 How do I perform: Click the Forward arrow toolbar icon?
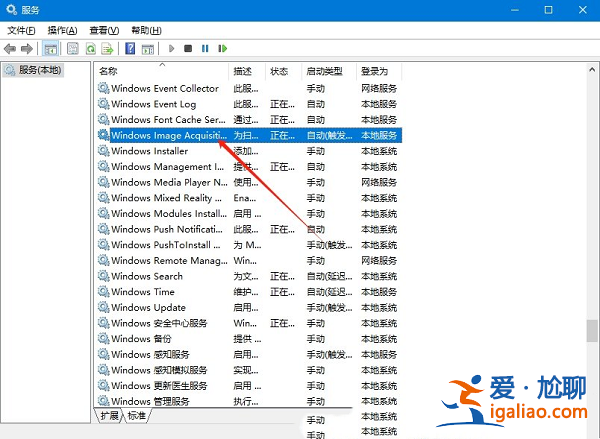27,49
